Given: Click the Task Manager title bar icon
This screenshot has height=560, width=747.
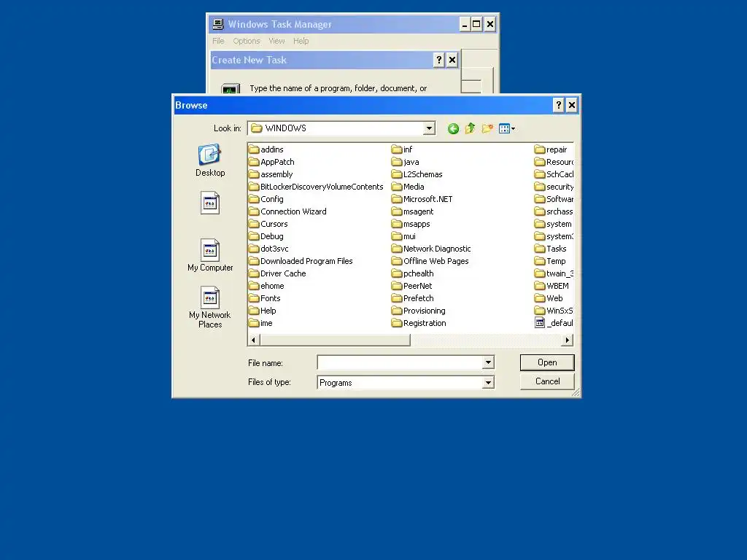Looking at the screenshot, I should pyautogui.click(x=218, y=24).
